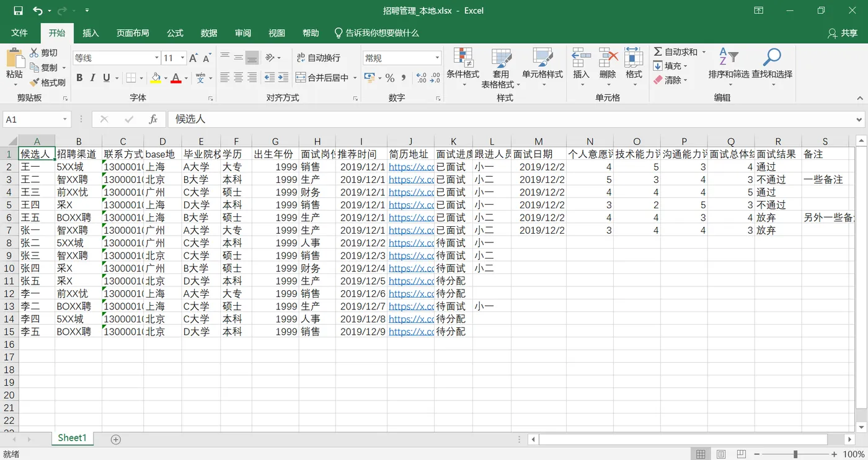Switch to the 公式 tab
This screenshot has height=460, width=868.
(x=175, y=33)
